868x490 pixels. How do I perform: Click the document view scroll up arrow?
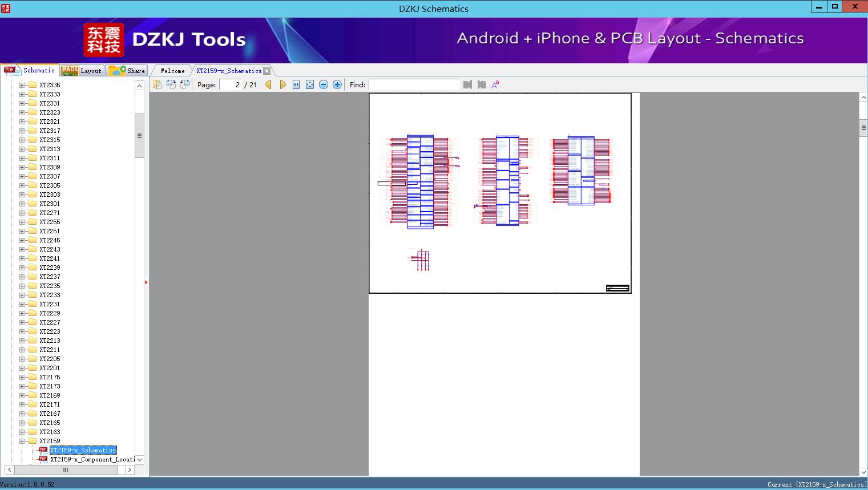coord(863,98)
